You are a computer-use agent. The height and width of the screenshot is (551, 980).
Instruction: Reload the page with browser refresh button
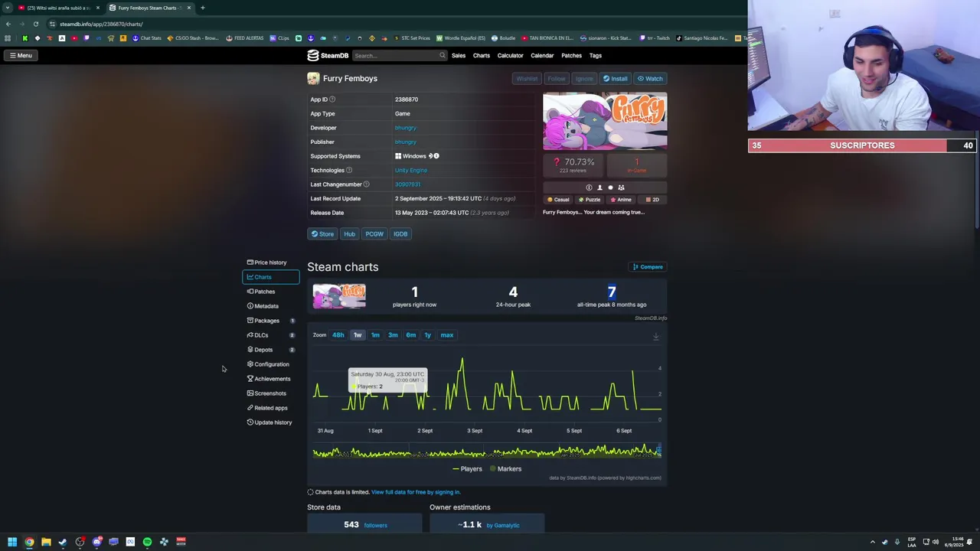click(x=35, y=24)
